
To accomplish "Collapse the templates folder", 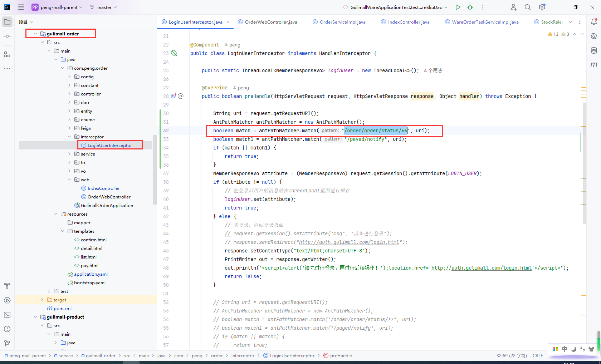I will tap(63, 231).
